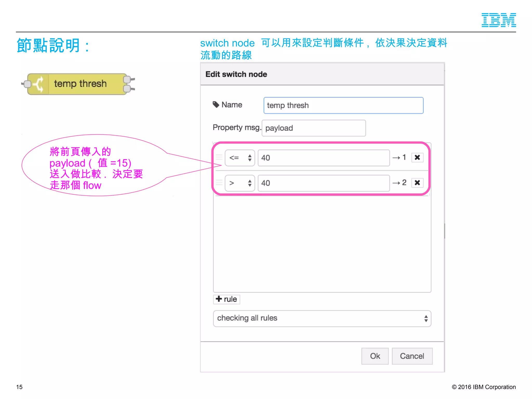Click the dialog's scrollbar on right edge
The image size is (532, 399).
click(444, 231)
